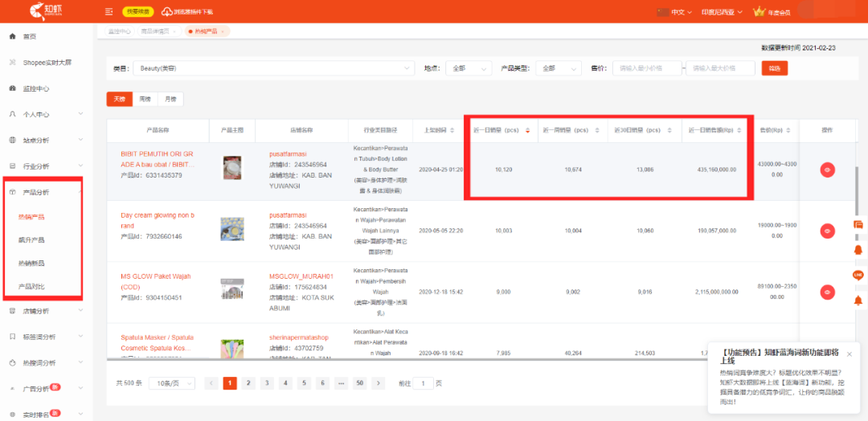Open the 地点 location dropdown
This screenshot has height=421, width=868.
click(x=469, y=68)
